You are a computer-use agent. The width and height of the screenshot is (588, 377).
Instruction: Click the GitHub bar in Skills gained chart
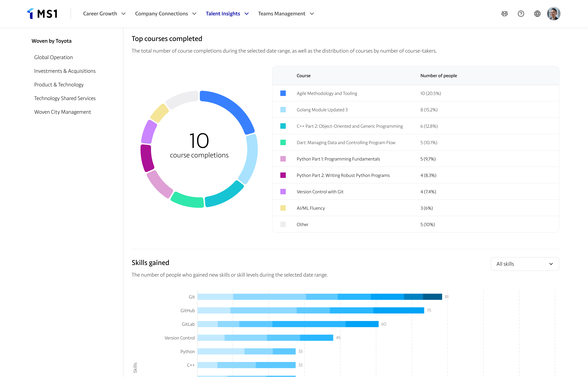311,310
